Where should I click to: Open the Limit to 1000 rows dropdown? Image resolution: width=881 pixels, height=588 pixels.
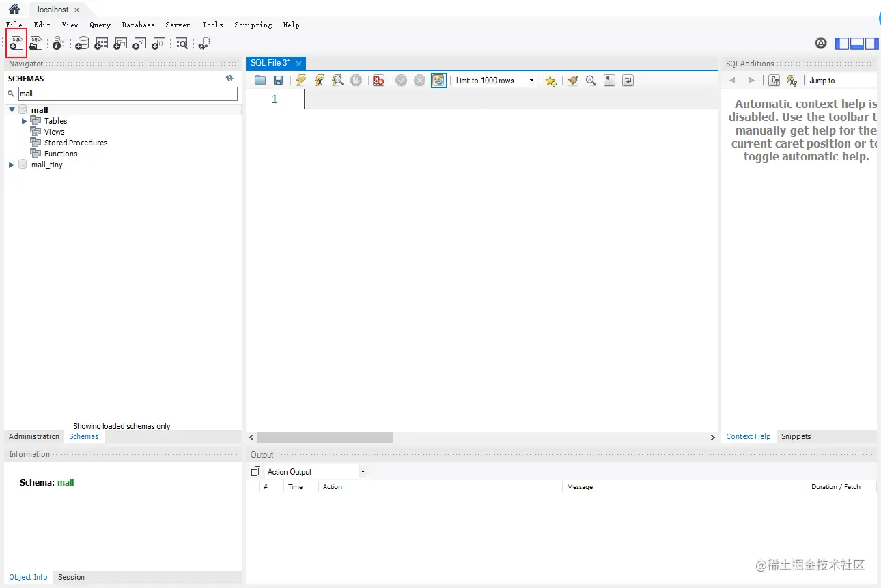(495, 81)
